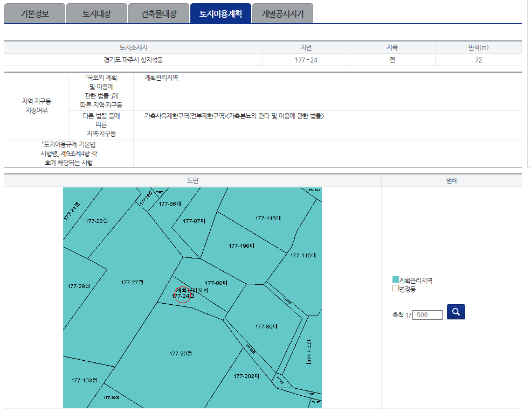Click the red circle marker on the map
This screenshot has width=531, height=420.
183,295
